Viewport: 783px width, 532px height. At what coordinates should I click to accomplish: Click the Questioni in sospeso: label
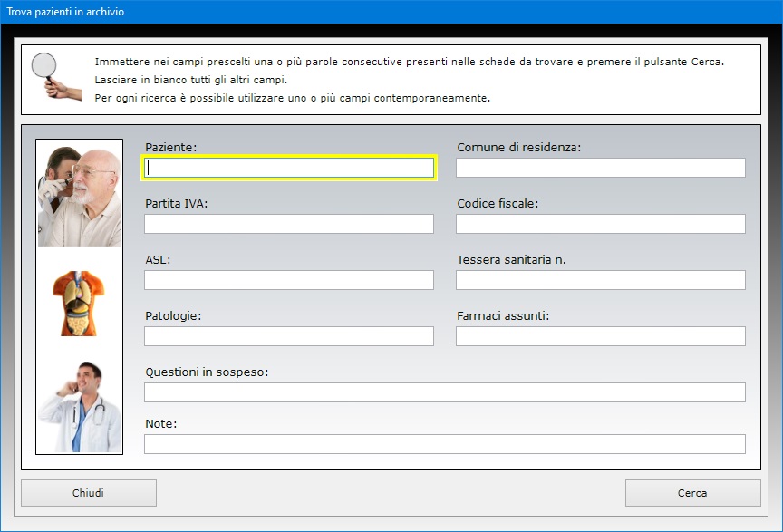pyautogui.click(x=207, y=372)
